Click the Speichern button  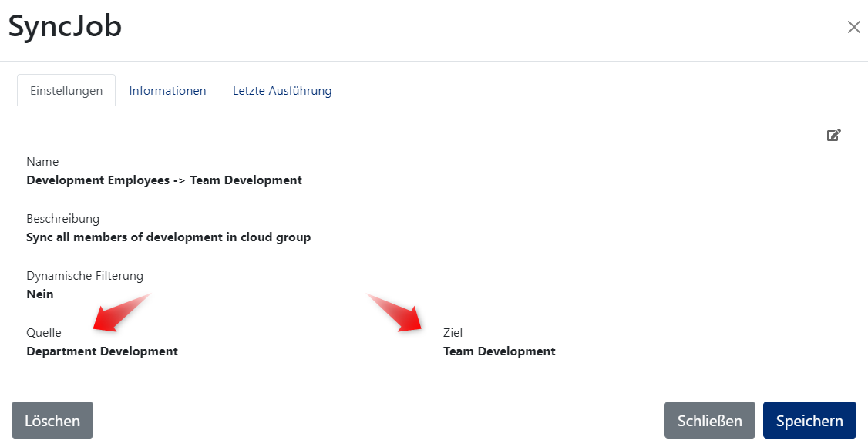[809, 420]
